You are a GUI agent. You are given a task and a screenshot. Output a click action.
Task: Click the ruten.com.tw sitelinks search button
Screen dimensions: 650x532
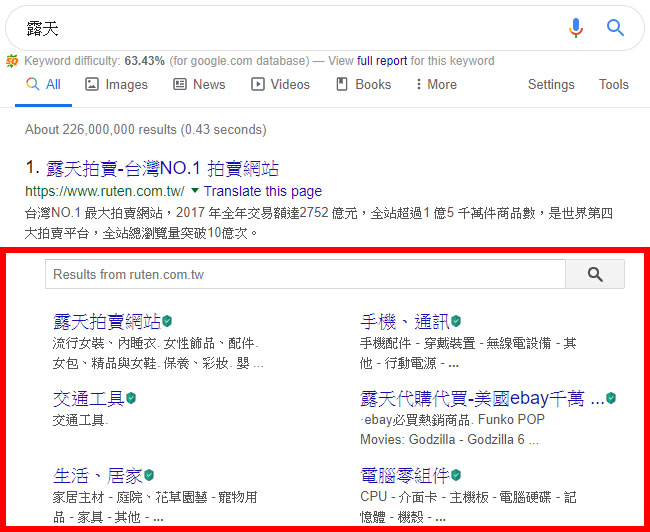[595, 274]
